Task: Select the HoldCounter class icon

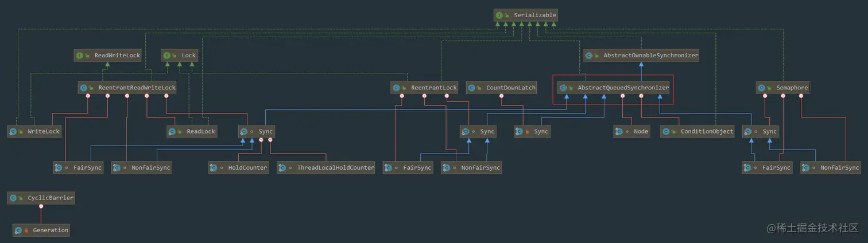Action: click(x=214, y=168)
